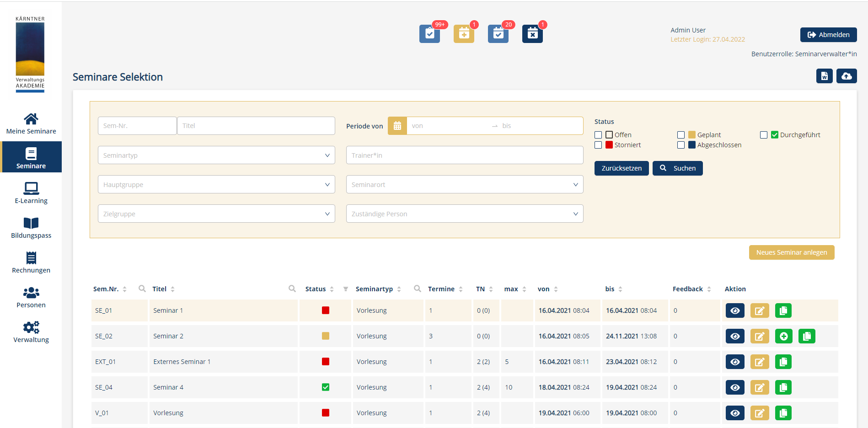Check the Durchgeführt status checkbox
Screen dimensions: 868x428
tap(763, 135)
